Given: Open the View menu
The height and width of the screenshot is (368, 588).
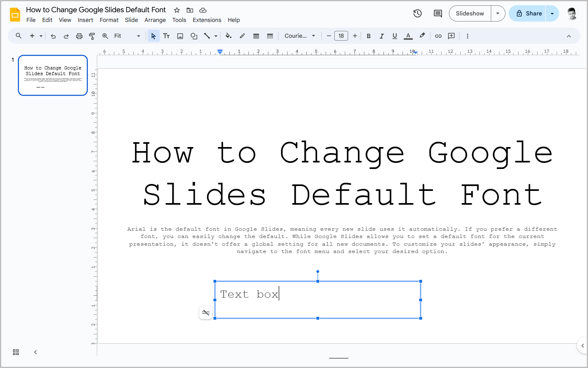Looking at the screenshot, I should click(x=65, y=20).
